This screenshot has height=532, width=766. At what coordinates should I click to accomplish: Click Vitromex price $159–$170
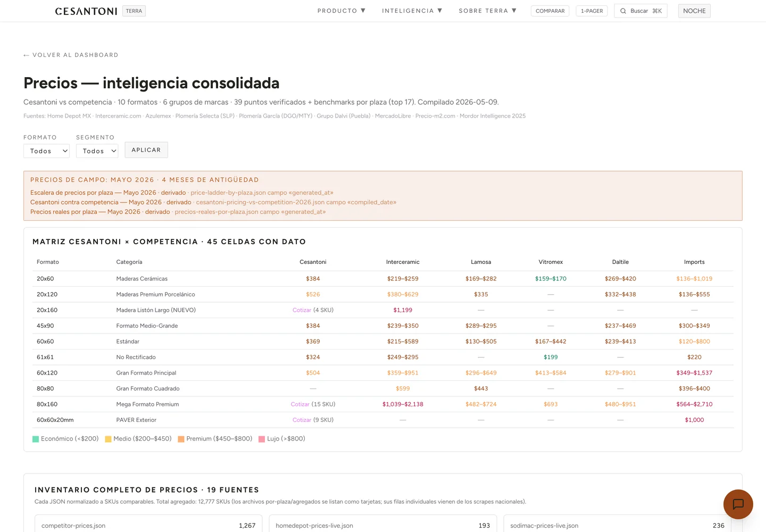pyautogui.click(x=551, y=279)
